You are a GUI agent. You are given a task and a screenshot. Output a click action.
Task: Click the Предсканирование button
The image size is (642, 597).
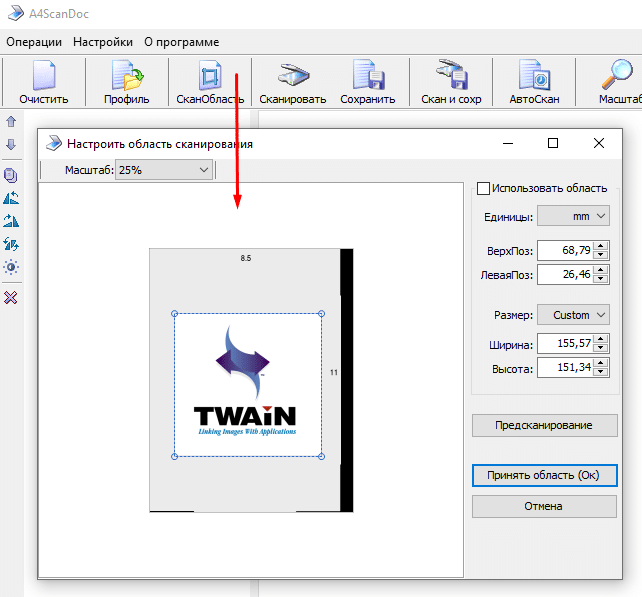point(544,425)
